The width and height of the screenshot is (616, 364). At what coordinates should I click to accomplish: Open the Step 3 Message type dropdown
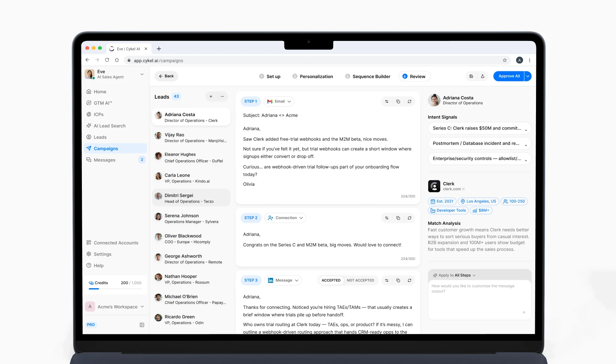[283, 280]
